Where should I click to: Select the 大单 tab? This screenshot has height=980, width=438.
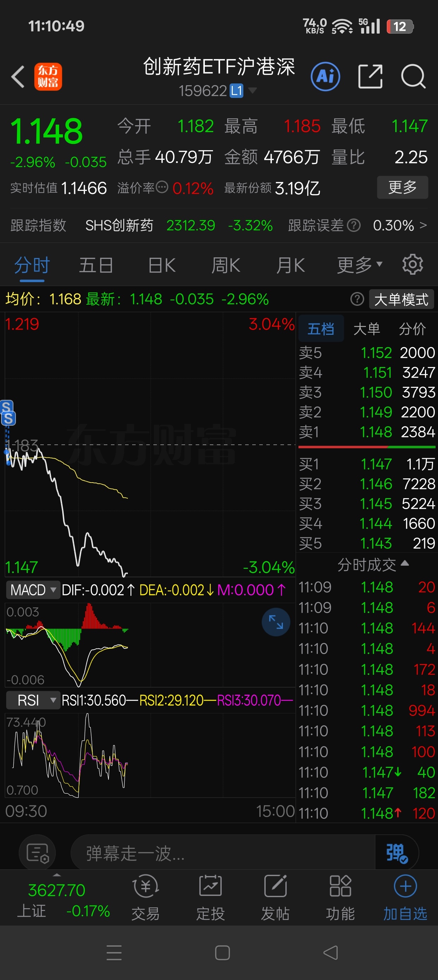[x=367, y=329]
